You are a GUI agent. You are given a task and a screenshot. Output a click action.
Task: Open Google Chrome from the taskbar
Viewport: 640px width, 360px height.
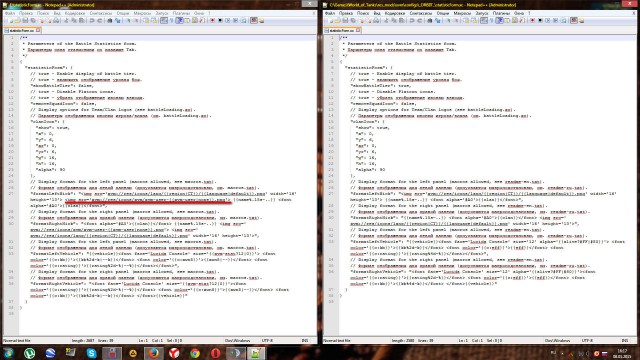[195, 353]
